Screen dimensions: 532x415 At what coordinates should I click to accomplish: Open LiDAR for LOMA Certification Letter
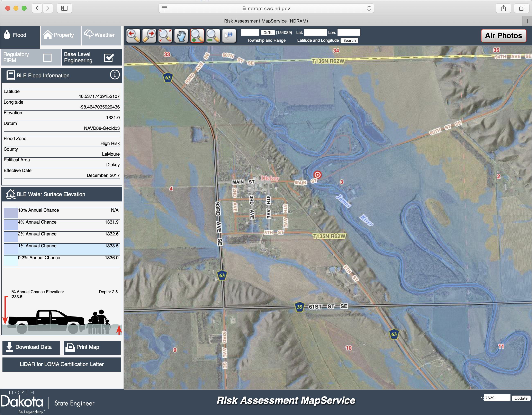click(62, 364)
